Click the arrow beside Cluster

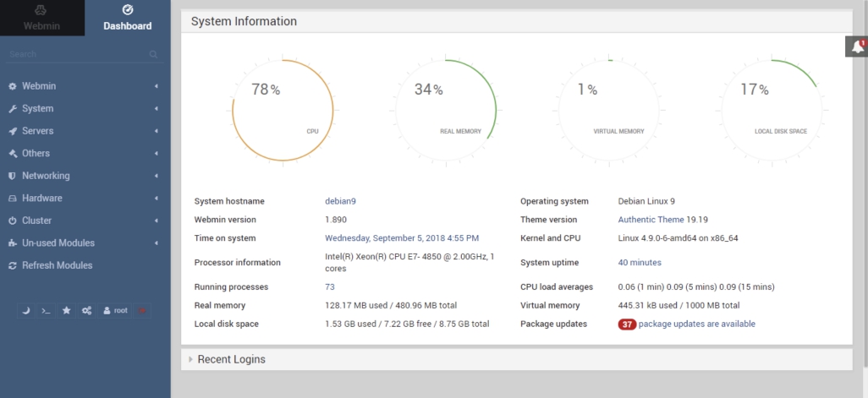[157, 221]
